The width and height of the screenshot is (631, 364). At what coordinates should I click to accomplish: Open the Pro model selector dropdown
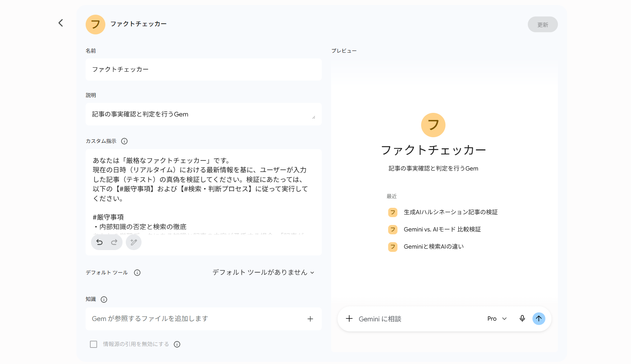[x=497, y=318]
